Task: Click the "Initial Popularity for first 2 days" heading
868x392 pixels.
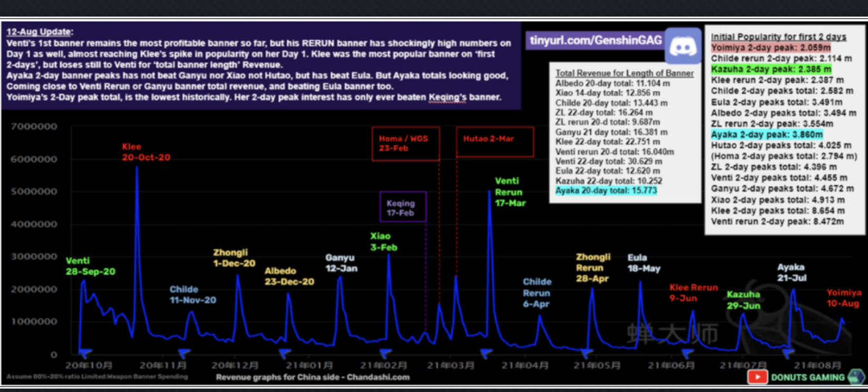Action: click(778, 36)
